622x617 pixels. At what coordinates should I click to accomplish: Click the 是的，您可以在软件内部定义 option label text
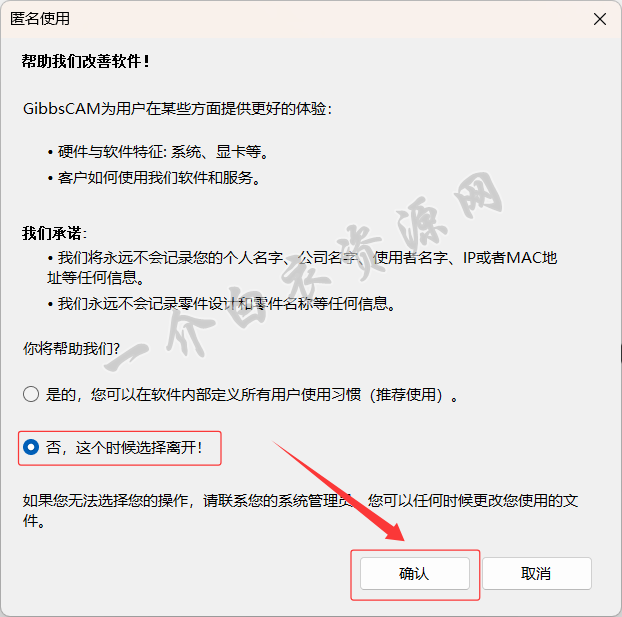(251, 394)
